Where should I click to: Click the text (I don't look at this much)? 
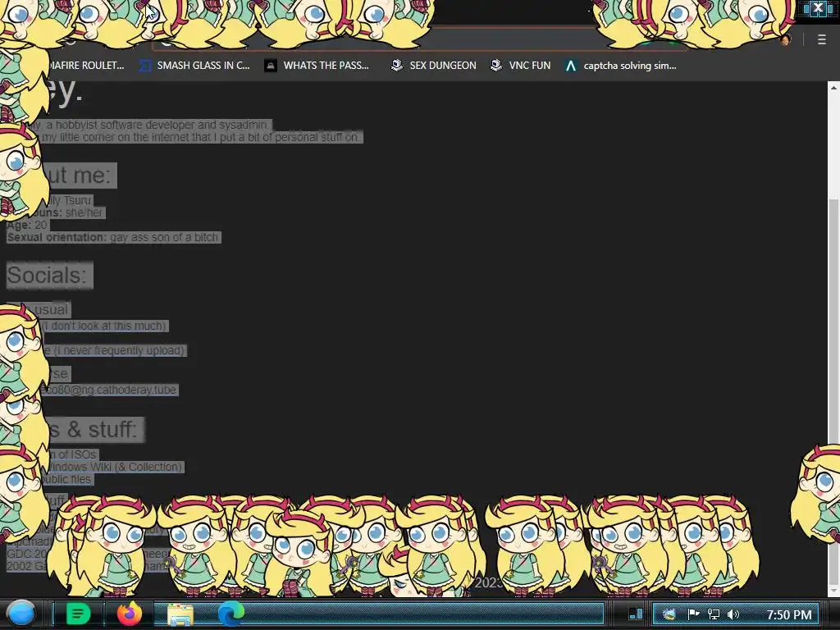104,326
